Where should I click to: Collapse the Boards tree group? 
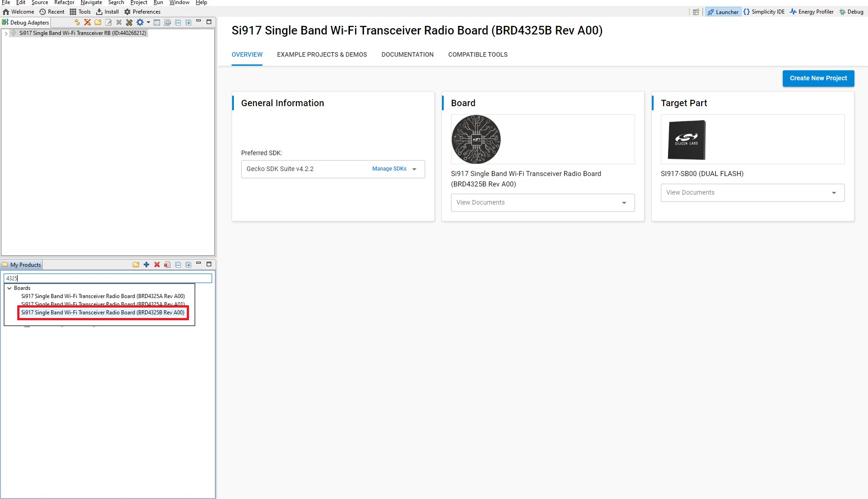9,288
